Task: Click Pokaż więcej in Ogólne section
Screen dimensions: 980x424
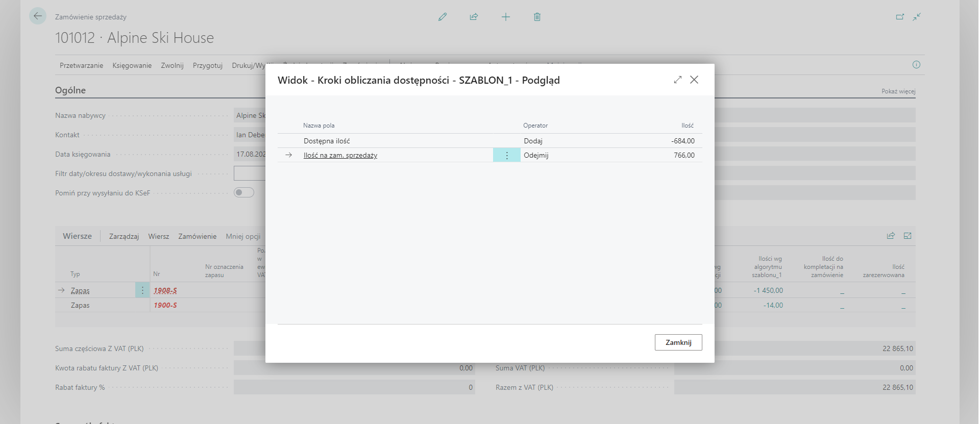Action: [898, 91]
